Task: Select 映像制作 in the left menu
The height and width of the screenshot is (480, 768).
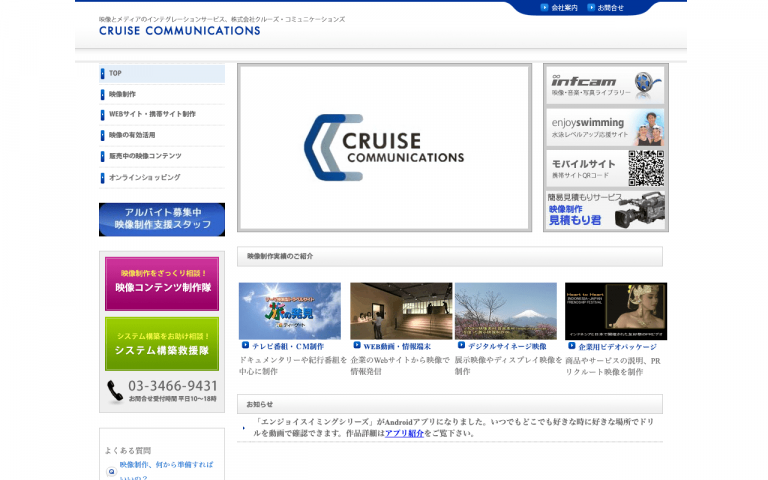Action: (162, 94)
